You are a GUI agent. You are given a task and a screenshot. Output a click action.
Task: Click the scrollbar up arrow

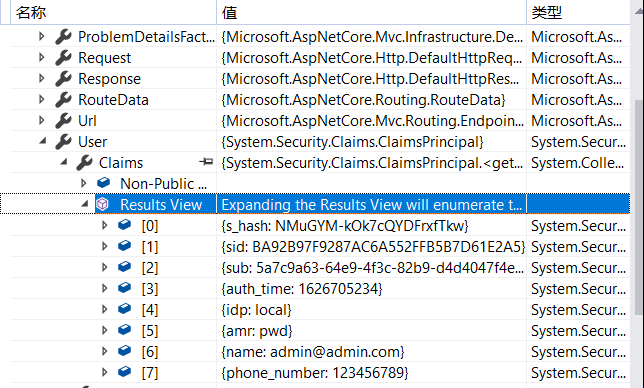pos(639,11)
